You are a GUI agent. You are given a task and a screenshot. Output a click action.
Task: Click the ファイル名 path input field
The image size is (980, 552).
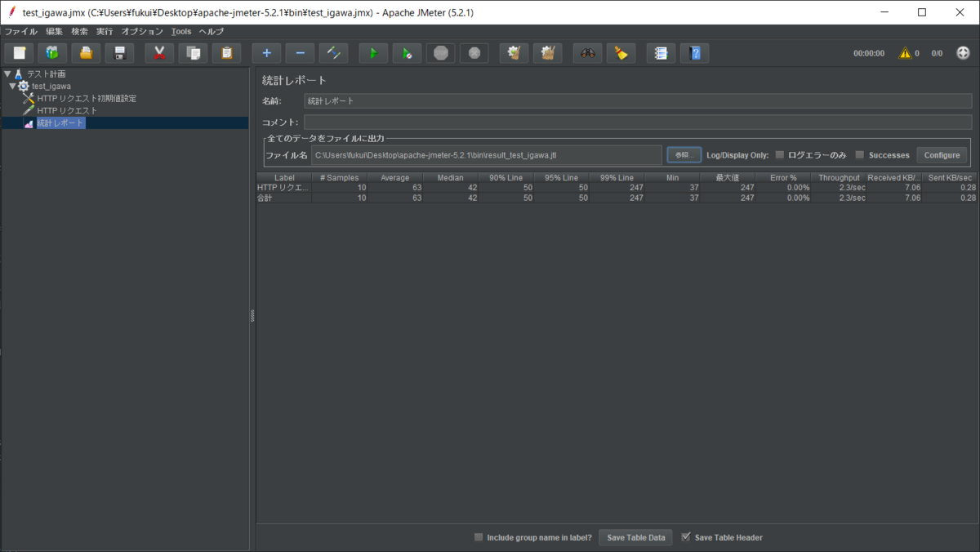click(487, 155)
